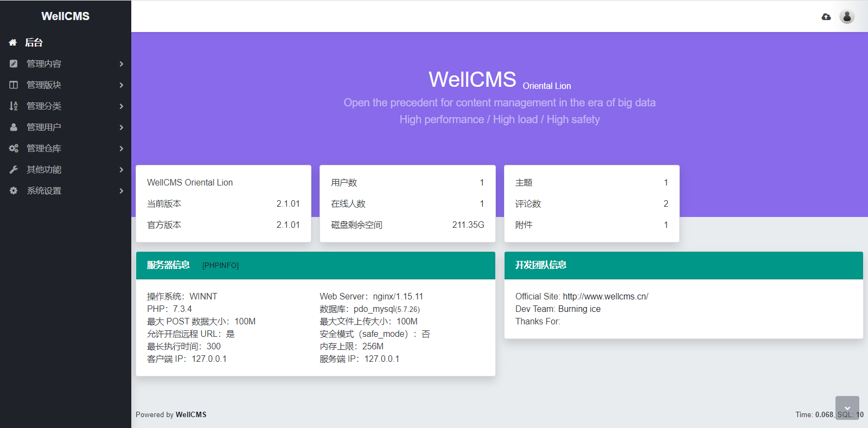This screenshot has width=868, height=428.
Task: Click the 官方版本 value 2.1.01
Action: (288, 225)
